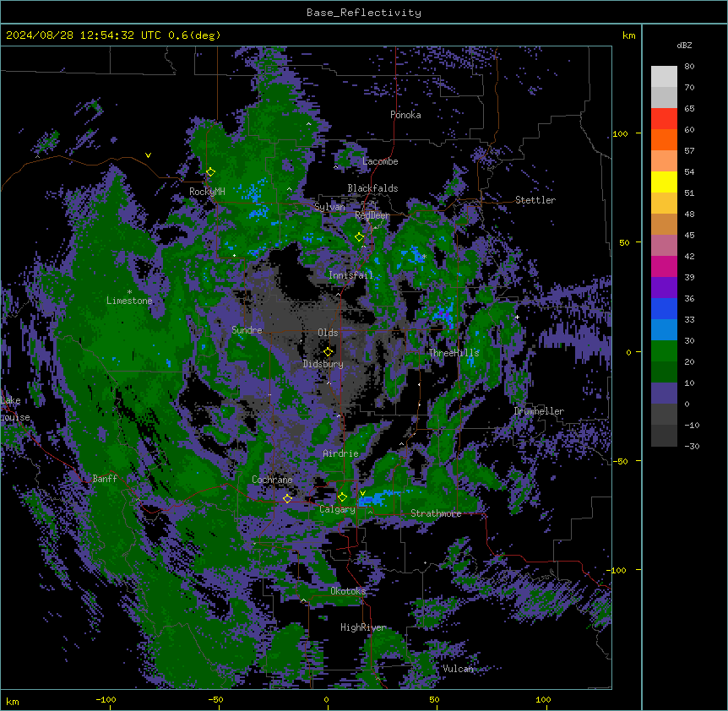The image size is (728, 711).
Task: Click the lightest gray swatch beside 80
Action: pyautogui.click(x=664, y=76)
